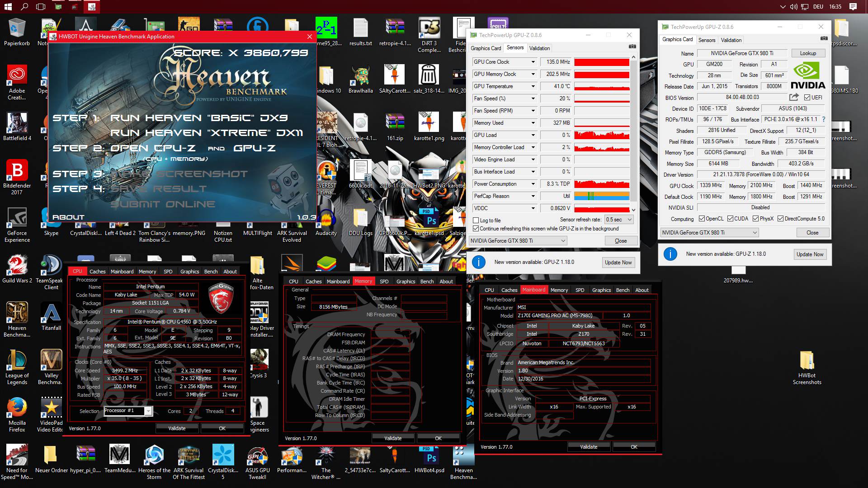Click GPU Load red sensor graph

click(x=602, y=135)
